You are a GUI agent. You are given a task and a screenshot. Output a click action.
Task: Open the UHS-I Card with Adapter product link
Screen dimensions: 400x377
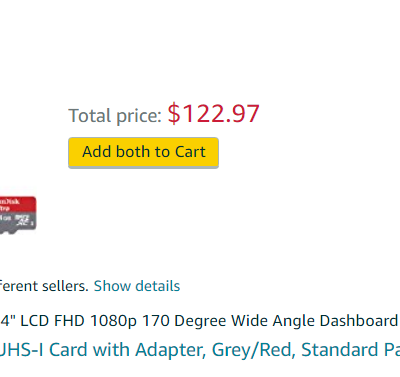pyautogui.click(x=200, y=350)
